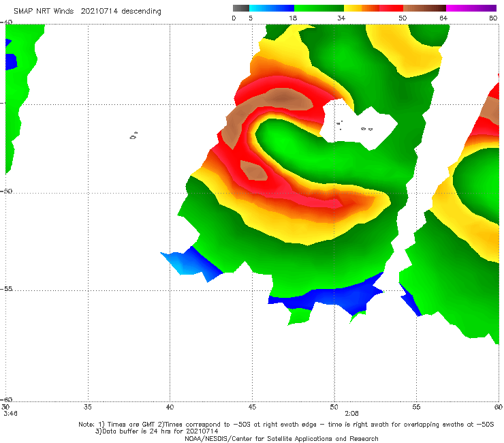Click the cyan-to-blue color bar segment

(x=272, y=8)
